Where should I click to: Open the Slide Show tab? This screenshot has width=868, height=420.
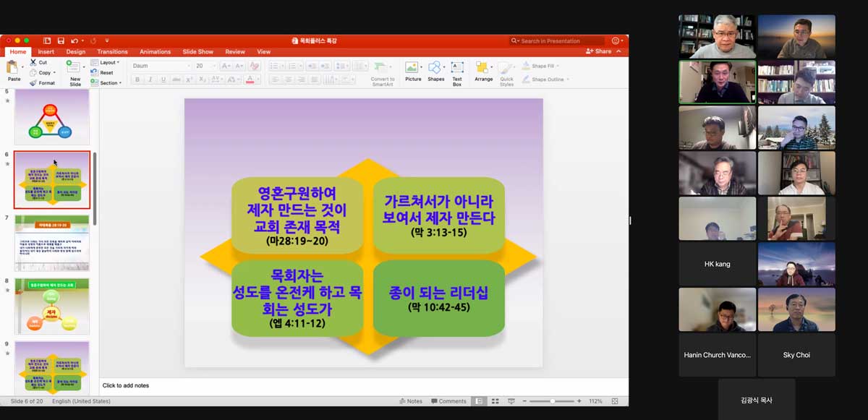(x=197, y=52)
